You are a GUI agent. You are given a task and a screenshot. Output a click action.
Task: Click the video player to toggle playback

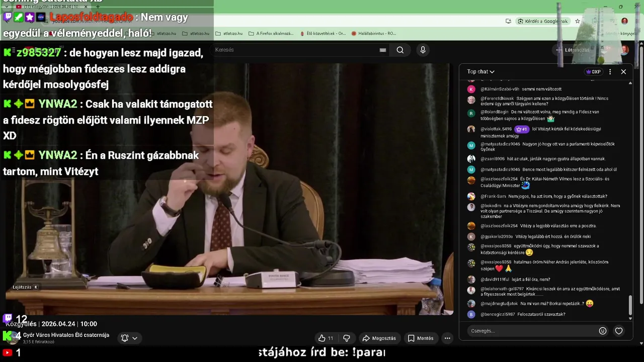pos(229,189)
